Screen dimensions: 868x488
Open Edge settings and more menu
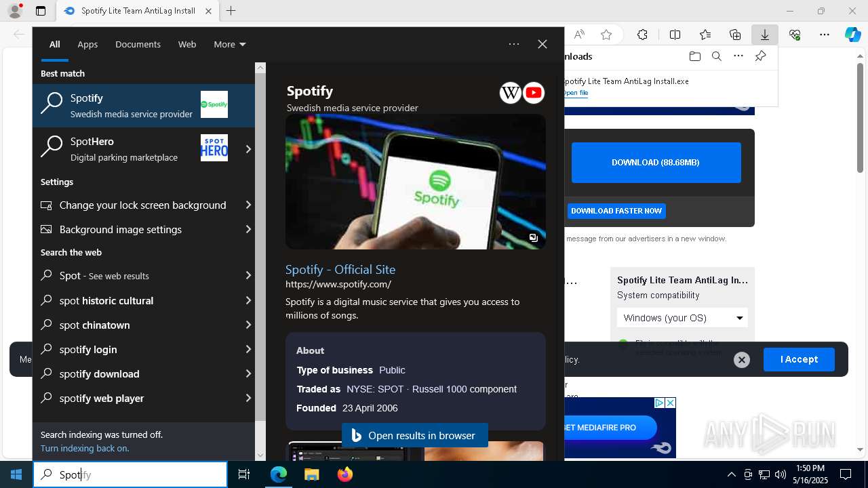click(825, 35)
